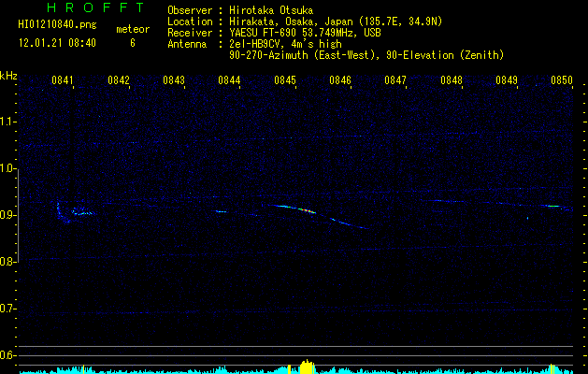Select the HI01210840.png filename
588x374 pixels.
(x=57, y=25)
